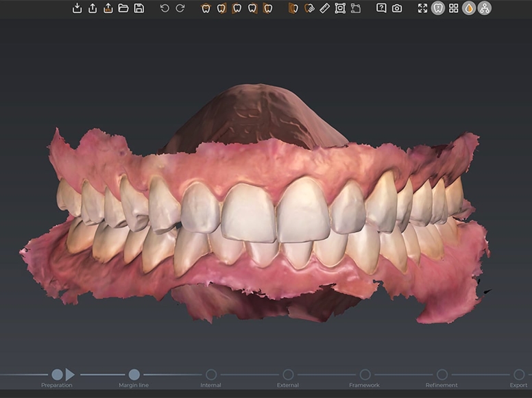Screen dimensions: 532x398
Task: Open the help question mark icon
Action: pyautogui.click(x=381, y=8)
